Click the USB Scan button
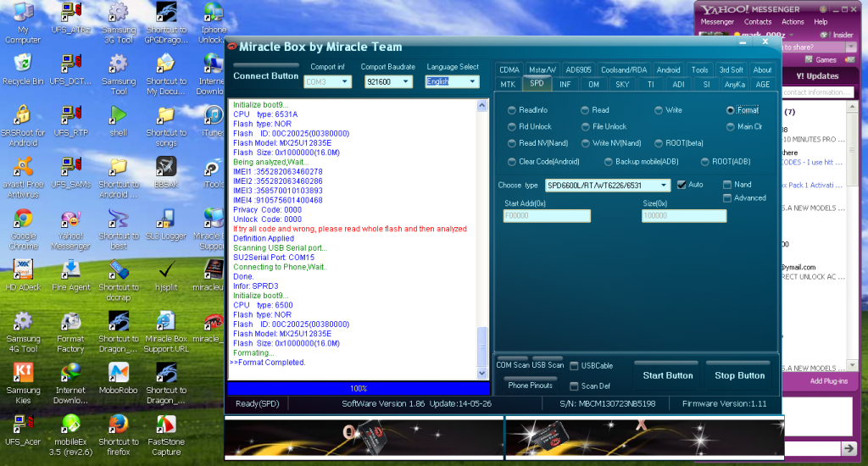Image resolution: width=868 pixels, height=466 pixels. [548, 363]
